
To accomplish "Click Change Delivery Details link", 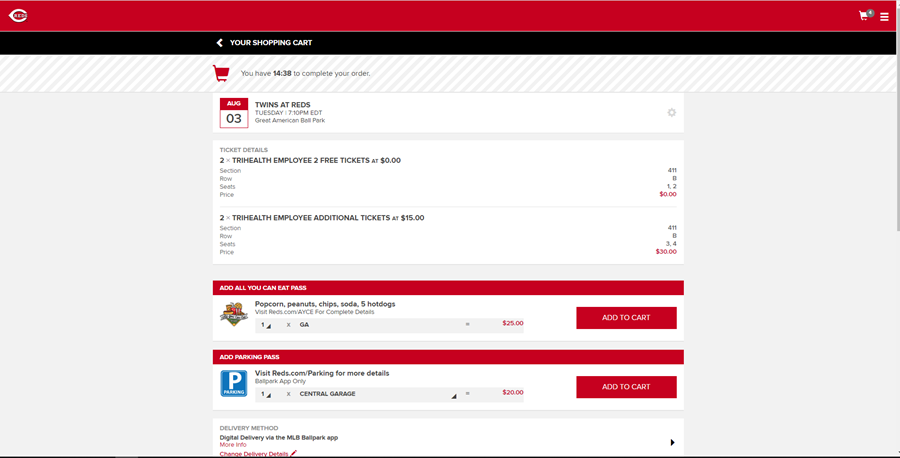I will click(x=258, y=454).
